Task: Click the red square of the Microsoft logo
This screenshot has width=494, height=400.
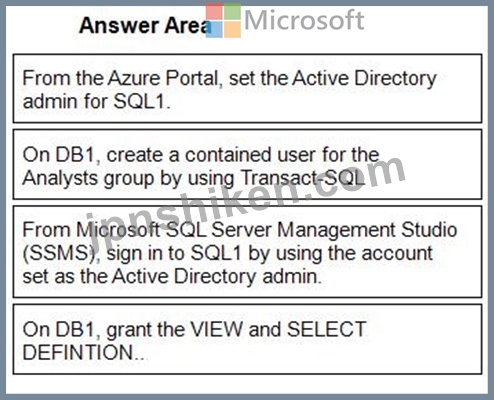Action: click(x=214, y=12)
